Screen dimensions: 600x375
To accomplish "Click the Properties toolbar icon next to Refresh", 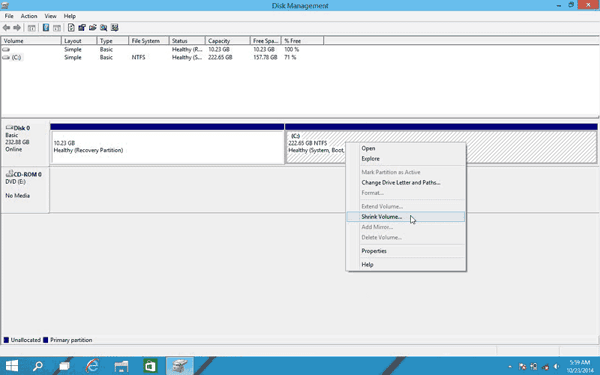I will (x=82, y=28).
